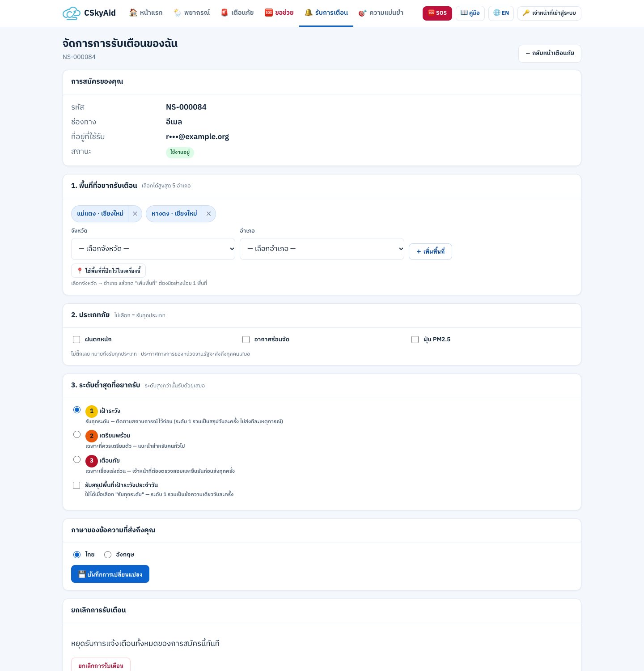This screenshot has width=644, height=671.
Task: Click the CSkyAid cloud logo
Action: (x=71, y=13)
